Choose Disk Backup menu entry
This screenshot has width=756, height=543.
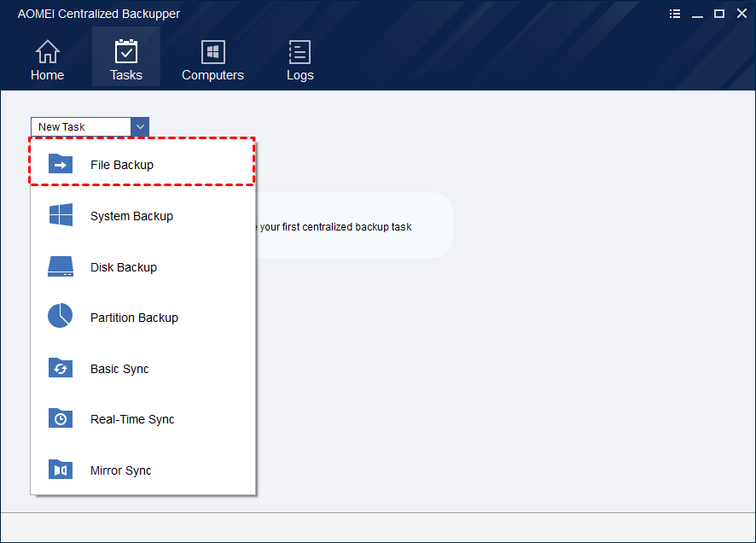(x=142, y=266)
